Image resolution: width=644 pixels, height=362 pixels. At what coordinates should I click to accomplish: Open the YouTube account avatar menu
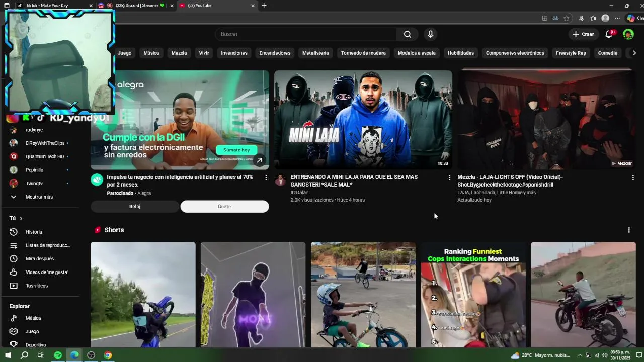click(x=628, y=34)
